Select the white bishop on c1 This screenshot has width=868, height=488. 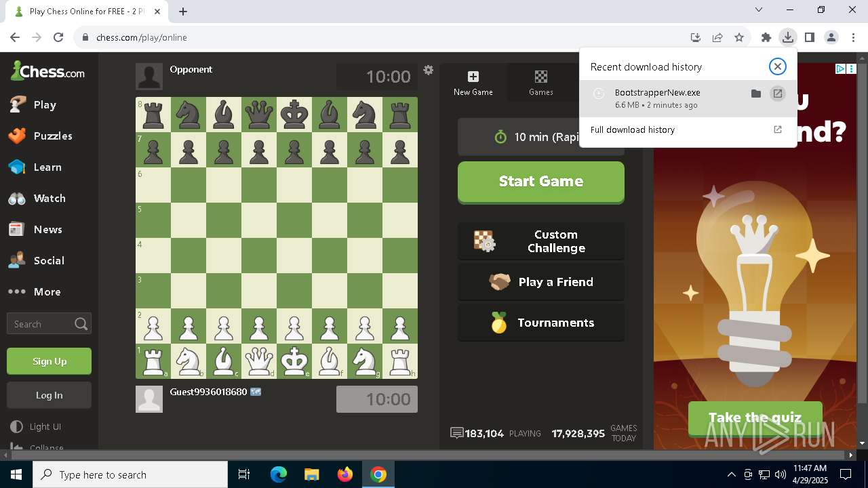tap(224, 361)
